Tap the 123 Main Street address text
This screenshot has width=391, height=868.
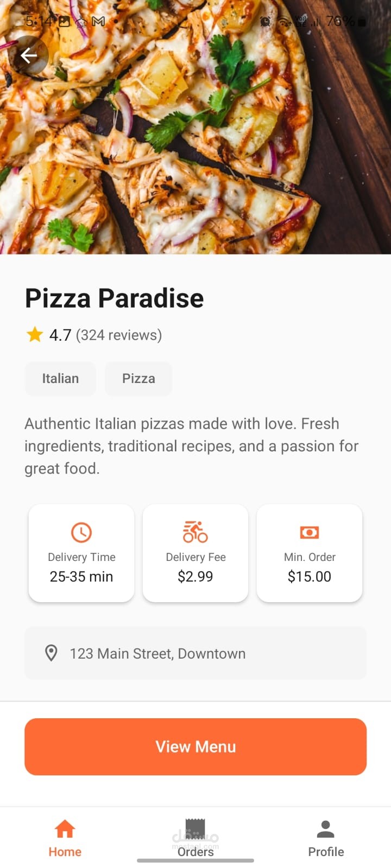tap(157, 654)
